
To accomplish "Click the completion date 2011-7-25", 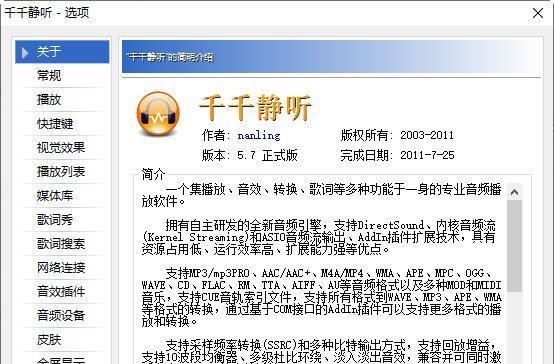I will [427, 155].
